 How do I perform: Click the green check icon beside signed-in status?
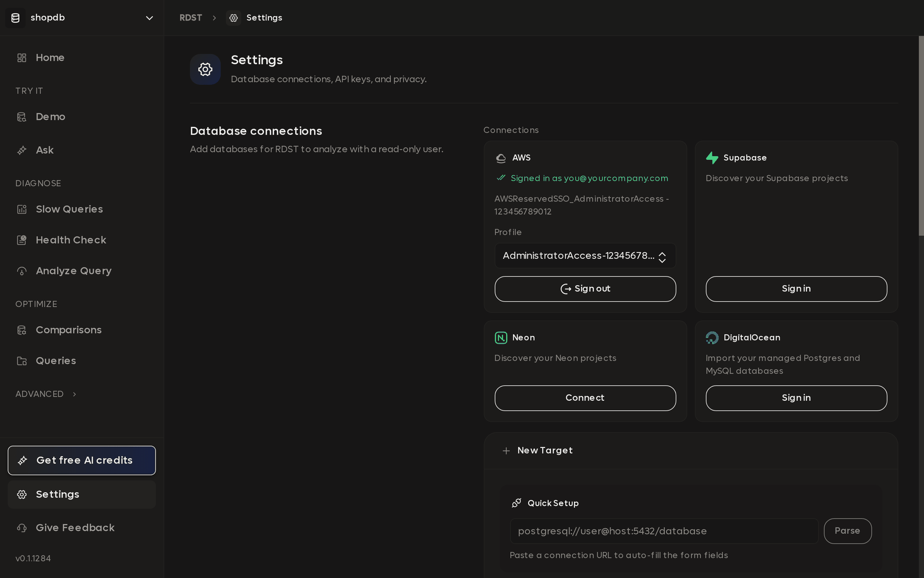point(501,178)
